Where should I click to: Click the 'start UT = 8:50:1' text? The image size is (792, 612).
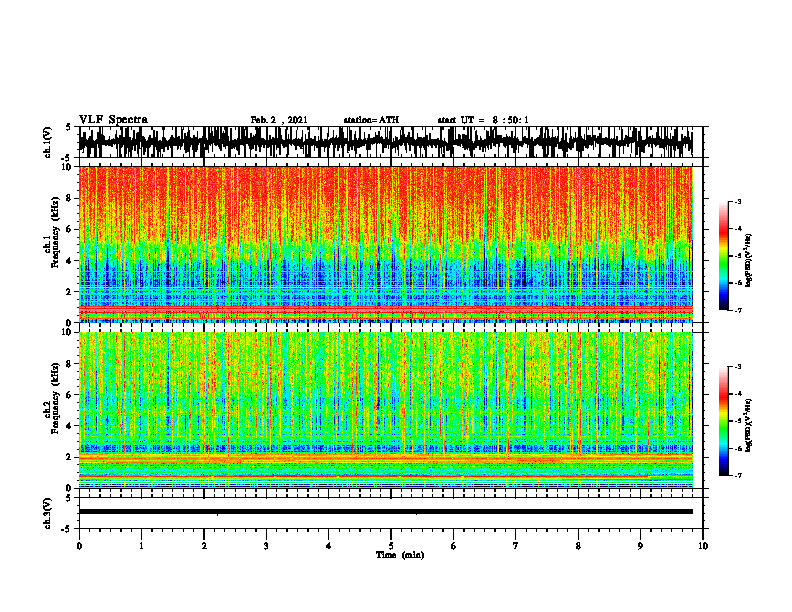(x=483, y=120)
